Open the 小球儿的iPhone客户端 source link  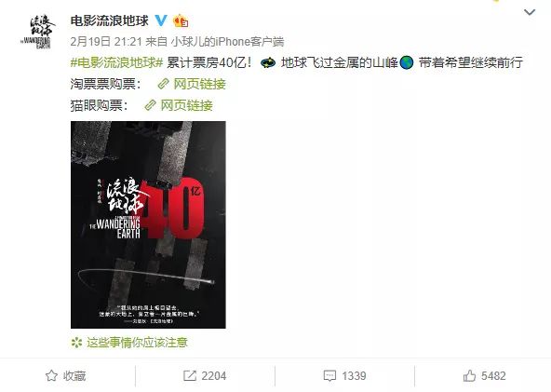(227, 42)
